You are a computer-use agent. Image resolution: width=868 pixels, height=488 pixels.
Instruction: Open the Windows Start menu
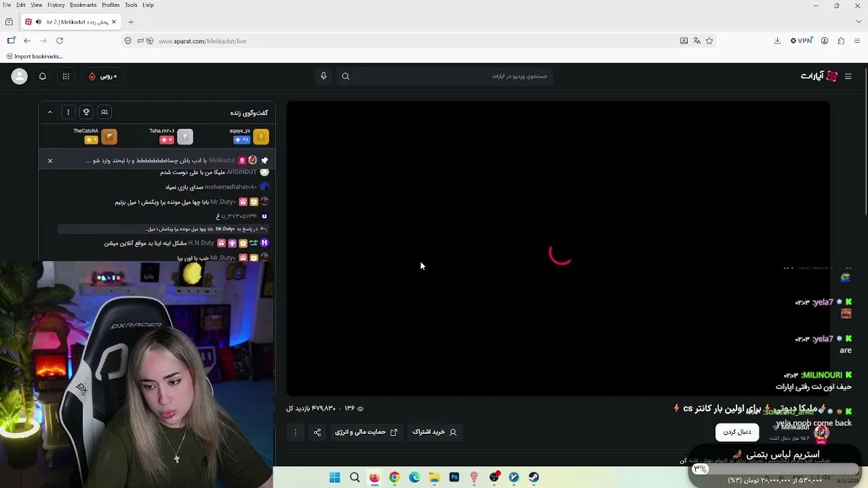coord(334,478)
